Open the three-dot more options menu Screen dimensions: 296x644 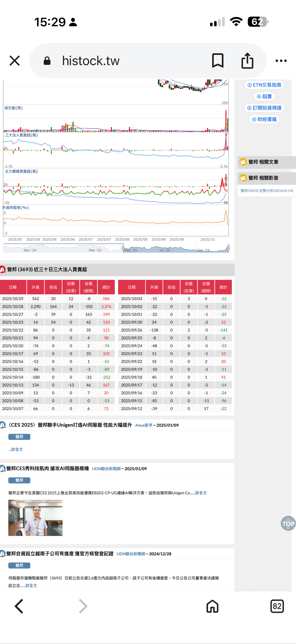(281, 61)
